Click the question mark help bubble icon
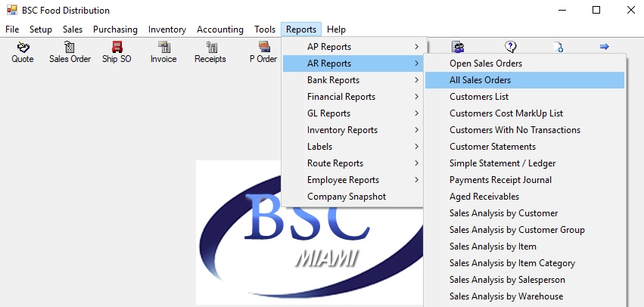 point(510,47)
